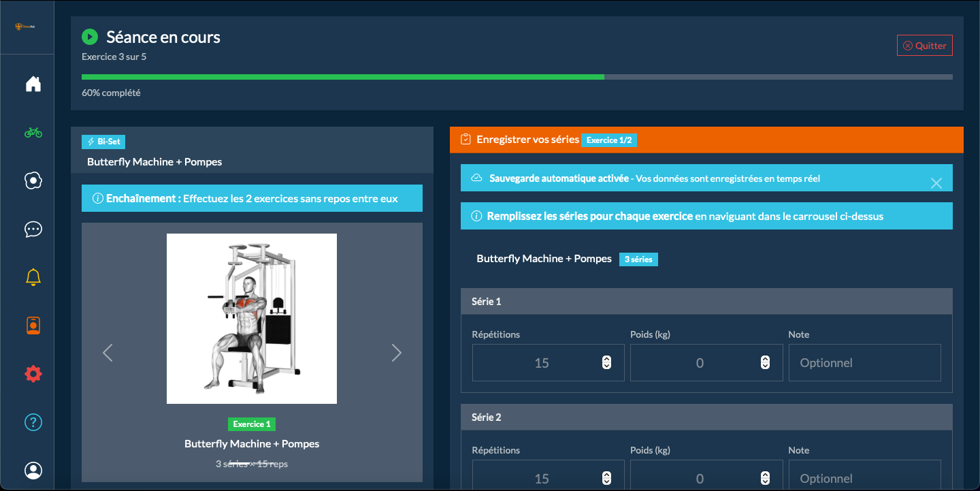
Task: Click the session progress bar
Action: click(x=517, y=77)
